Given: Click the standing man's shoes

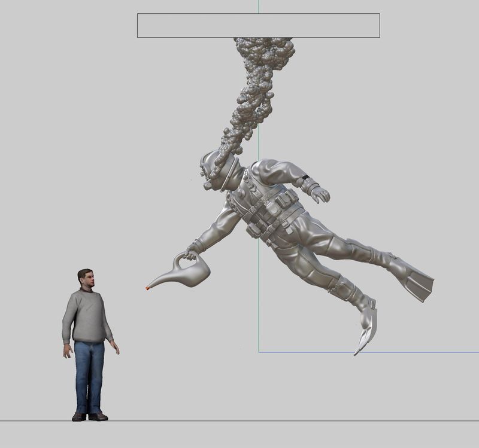Looking at the screenshot, I should 90,416.
